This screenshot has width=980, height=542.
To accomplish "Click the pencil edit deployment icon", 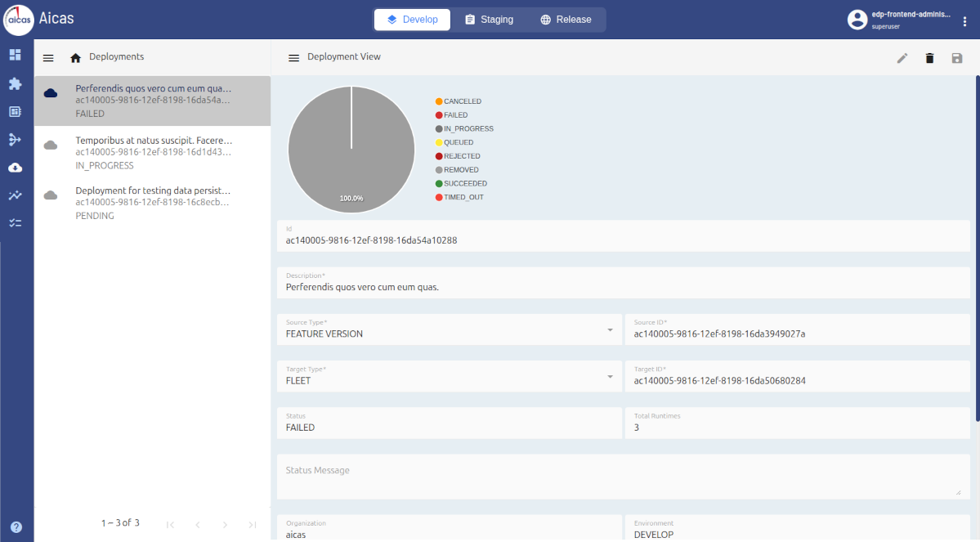I will coord(902,58).
